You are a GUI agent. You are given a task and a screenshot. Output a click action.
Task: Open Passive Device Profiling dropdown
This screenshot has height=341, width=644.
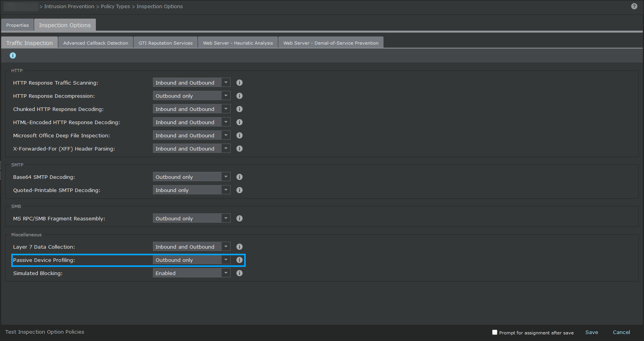coord(191,260)
